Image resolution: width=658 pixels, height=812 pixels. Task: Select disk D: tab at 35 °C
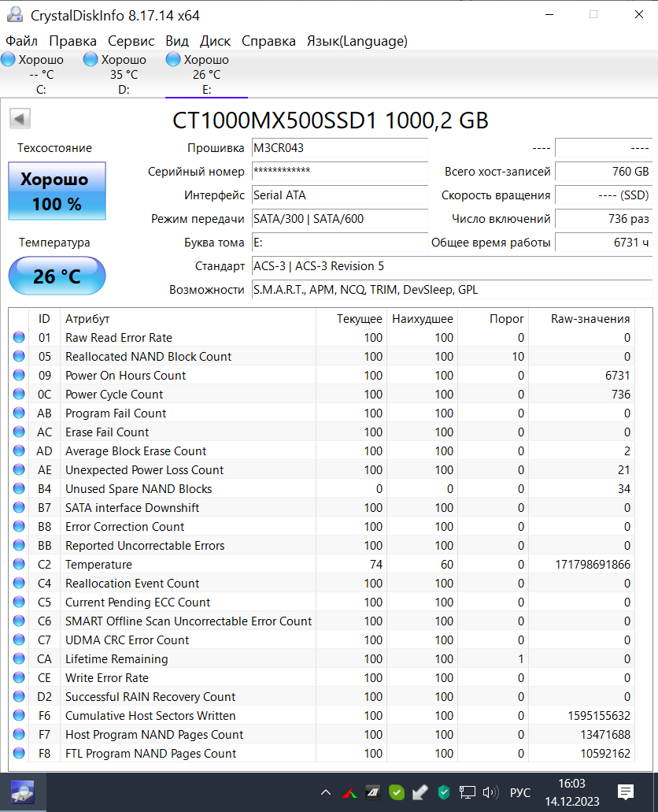[x=124, y=74]
